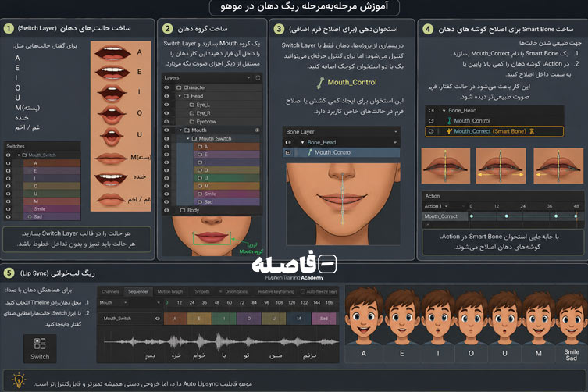
Task: Click the teal bone icon under Bone_Head in step 4
Action: click(x=449, y=120)
